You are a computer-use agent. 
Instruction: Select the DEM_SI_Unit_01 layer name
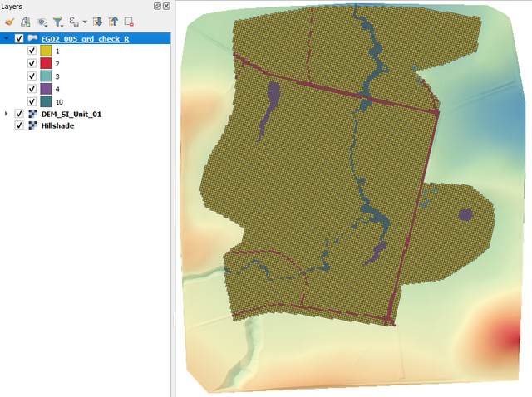point(71,114)
